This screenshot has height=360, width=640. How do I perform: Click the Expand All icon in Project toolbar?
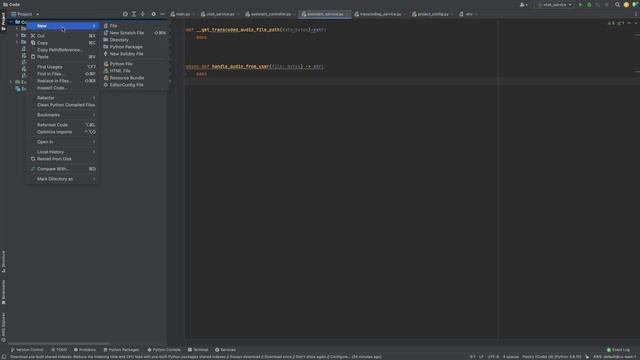pos(134,14)
